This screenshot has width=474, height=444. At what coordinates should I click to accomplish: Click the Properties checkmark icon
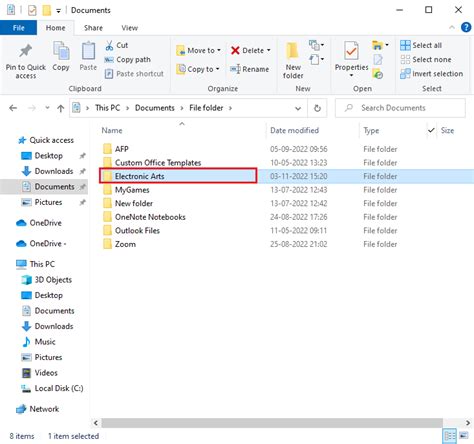(x=351, y=51)
